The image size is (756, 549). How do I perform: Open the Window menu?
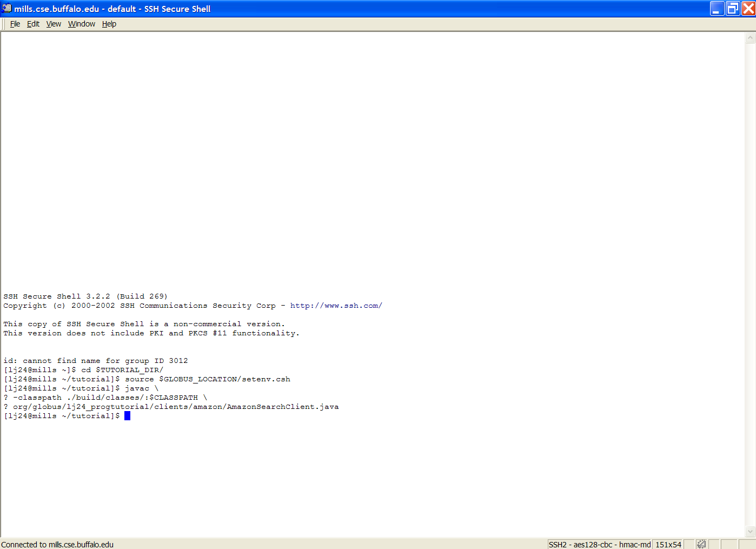click(82, 24)
